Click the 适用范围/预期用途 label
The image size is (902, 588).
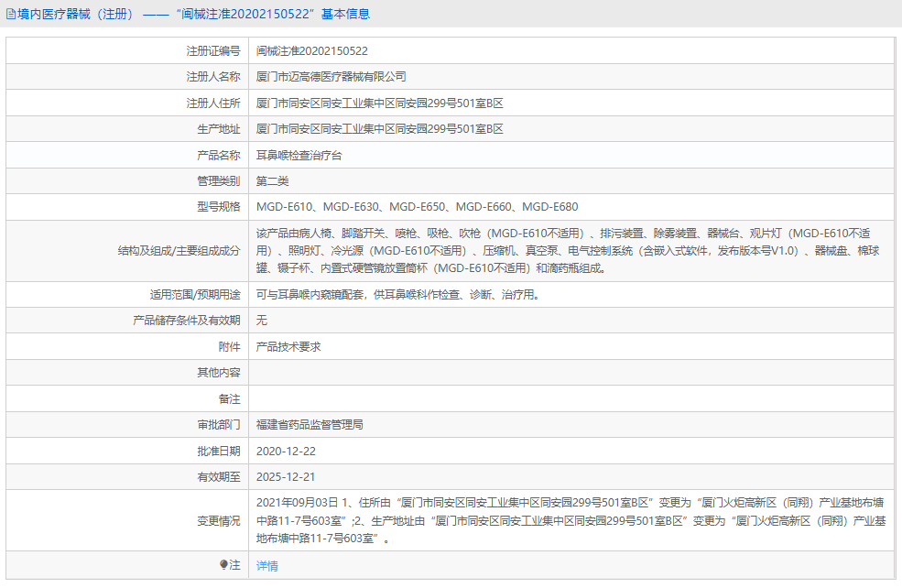195,295
